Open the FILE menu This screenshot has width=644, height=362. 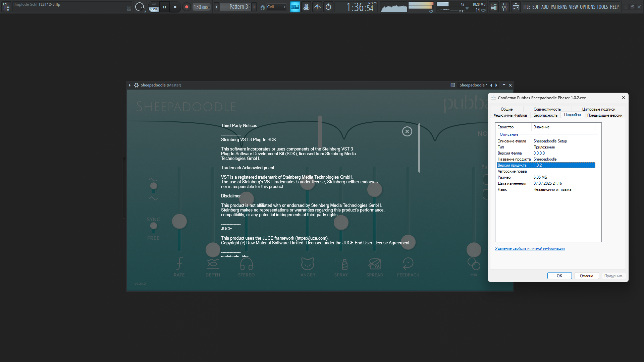(527, 7)
